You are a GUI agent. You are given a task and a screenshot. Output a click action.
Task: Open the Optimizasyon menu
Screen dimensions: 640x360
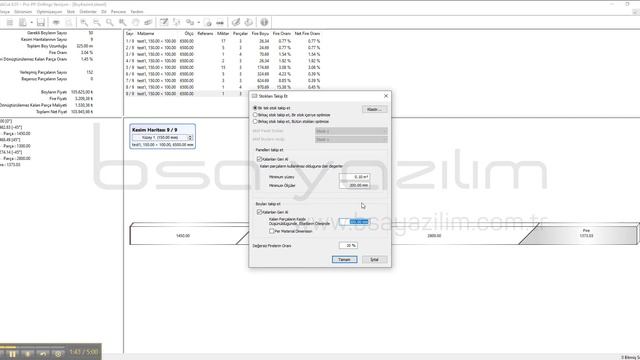coord(49,12)
